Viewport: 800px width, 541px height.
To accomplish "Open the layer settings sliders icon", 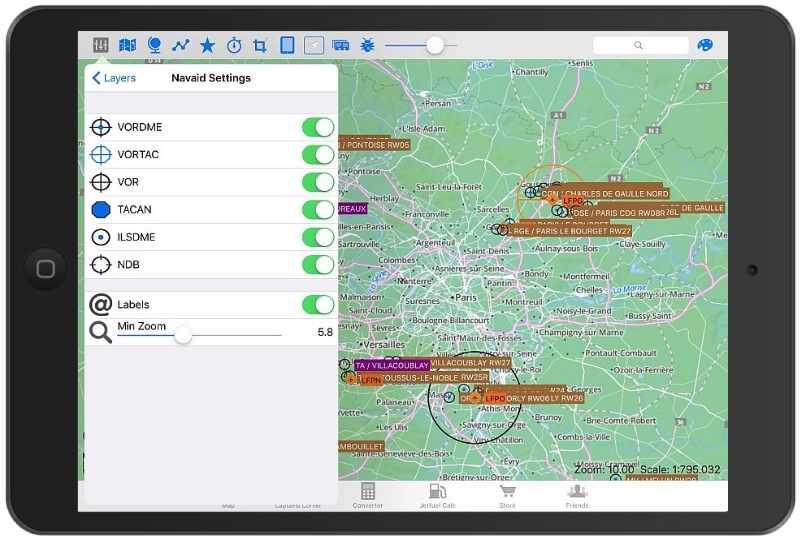I will point(101,45).
